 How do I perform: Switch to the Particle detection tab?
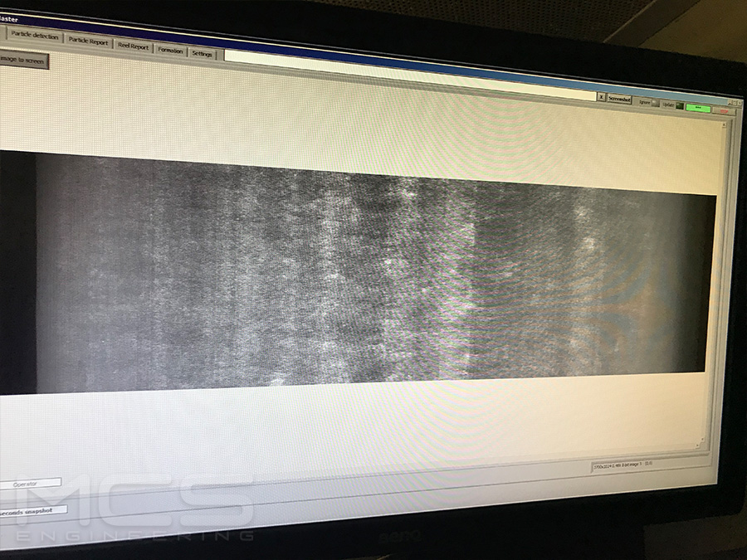(35, 35)
